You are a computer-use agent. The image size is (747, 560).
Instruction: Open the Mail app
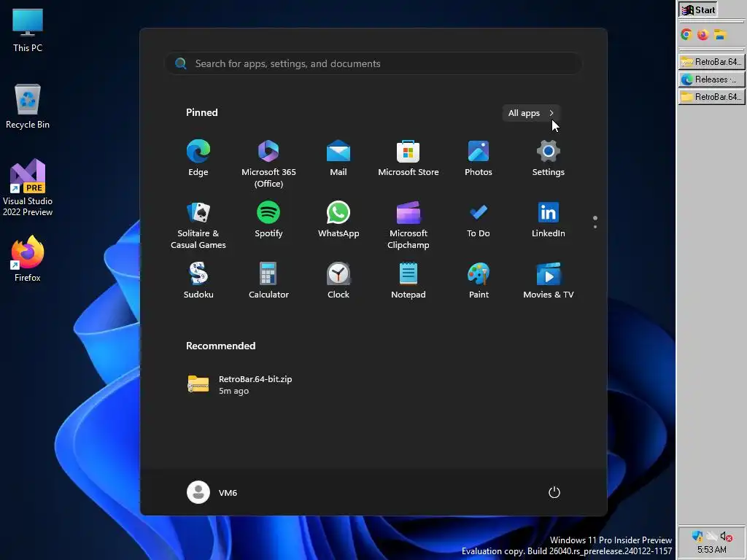pyautogui.click(x=338, y=158)
